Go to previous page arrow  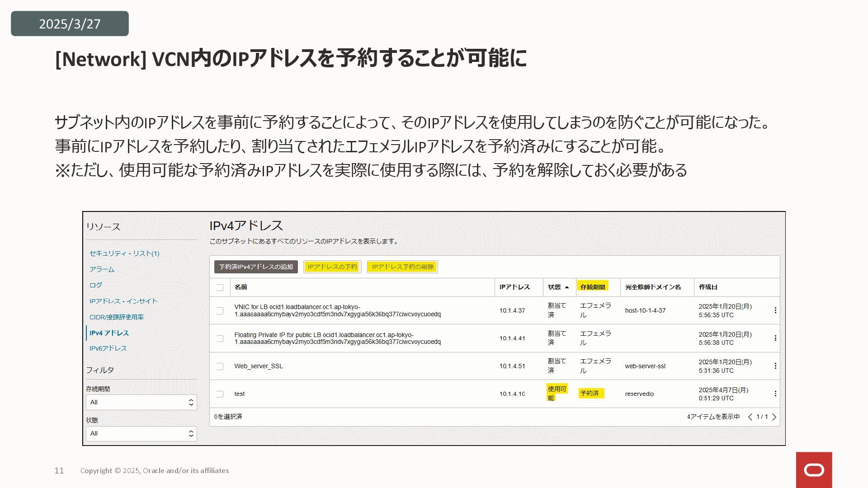[750, 417]
